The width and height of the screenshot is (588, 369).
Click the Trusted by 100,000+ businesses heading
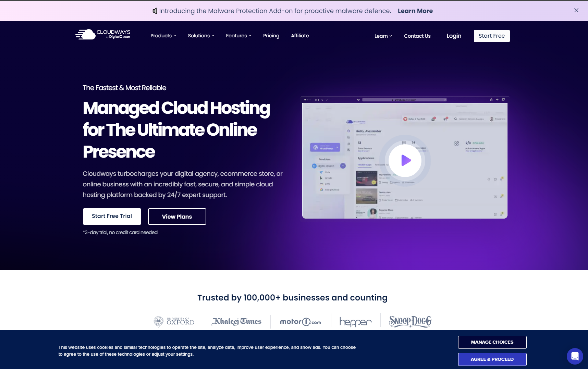click(292, 298)
